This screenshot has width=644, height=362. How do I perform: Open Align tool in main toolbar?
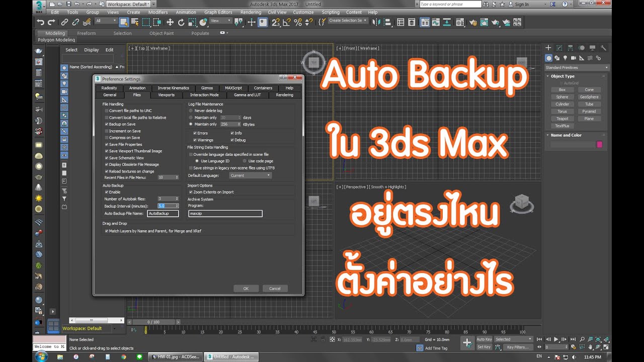(x=388, y=22)
